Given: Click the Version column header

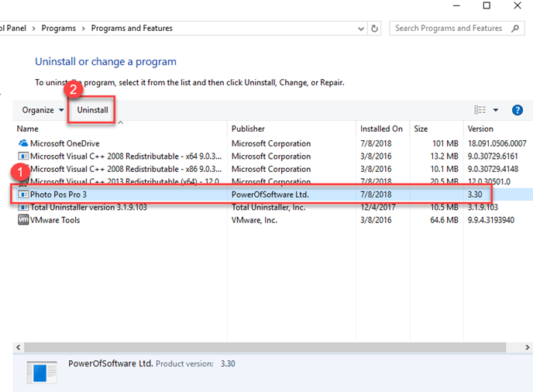Looking at the screenshot, I should (x=480, y=129).
